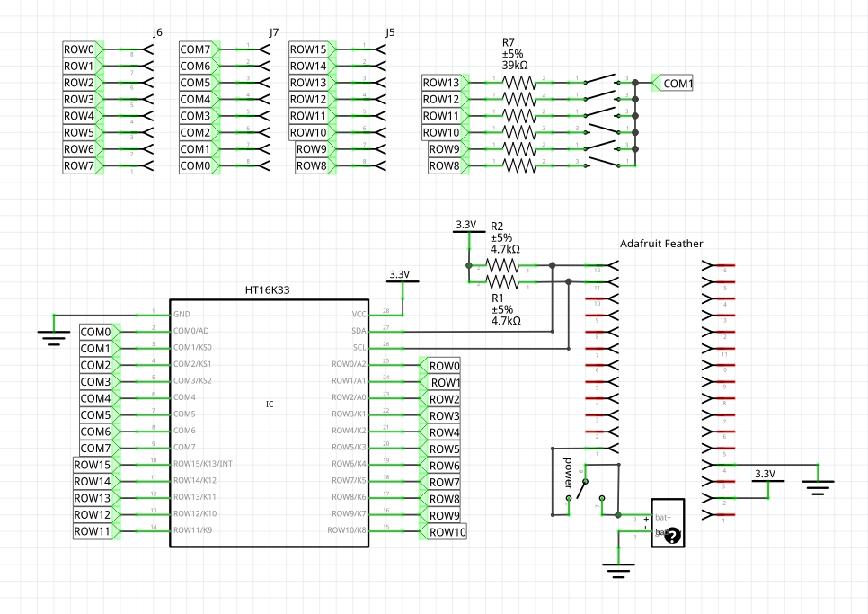Click the ROW10 net label at HT16K33 pin 15
The image size is (868, 614).
click(443, 532)
